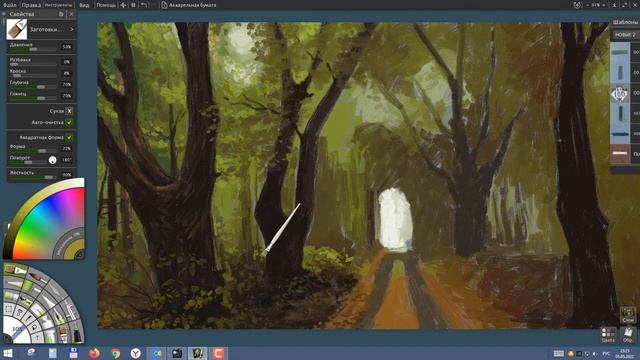
Task: Select the dashed-rectangle selection tool
Action: coord(9,309)
